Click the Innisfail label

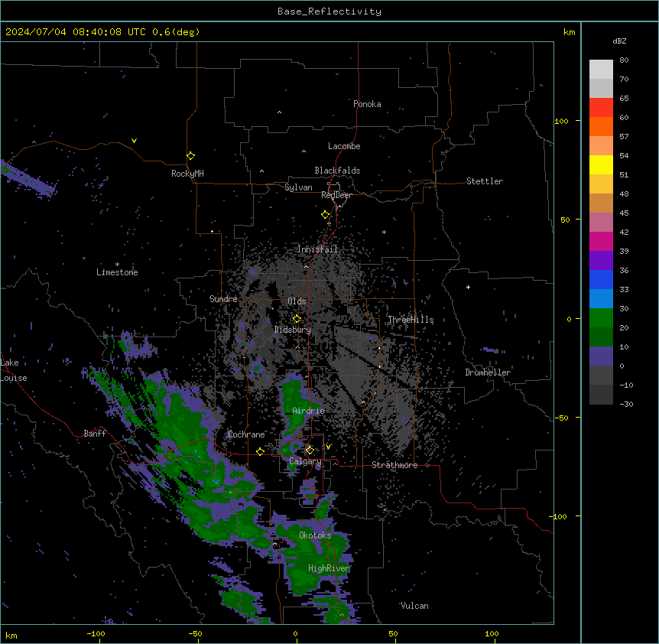click(x=317, y=249)
